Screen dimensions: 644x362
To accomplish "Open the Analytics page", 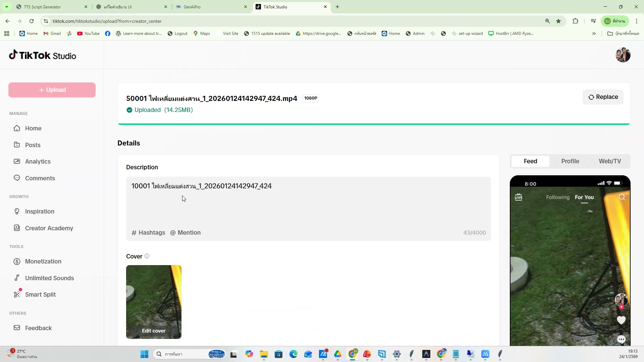I will coord(38,162).
